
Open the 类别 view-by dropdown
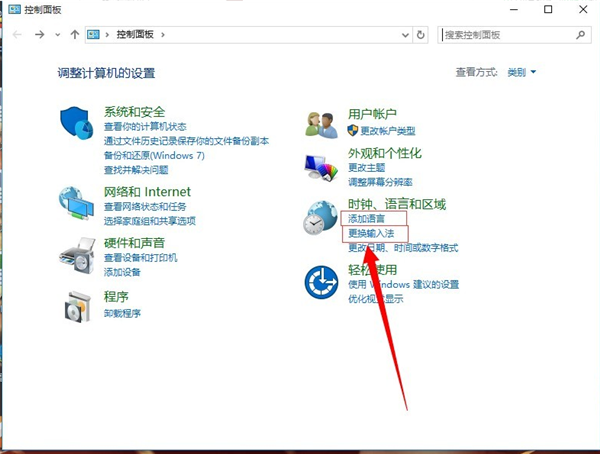point(522,72)
